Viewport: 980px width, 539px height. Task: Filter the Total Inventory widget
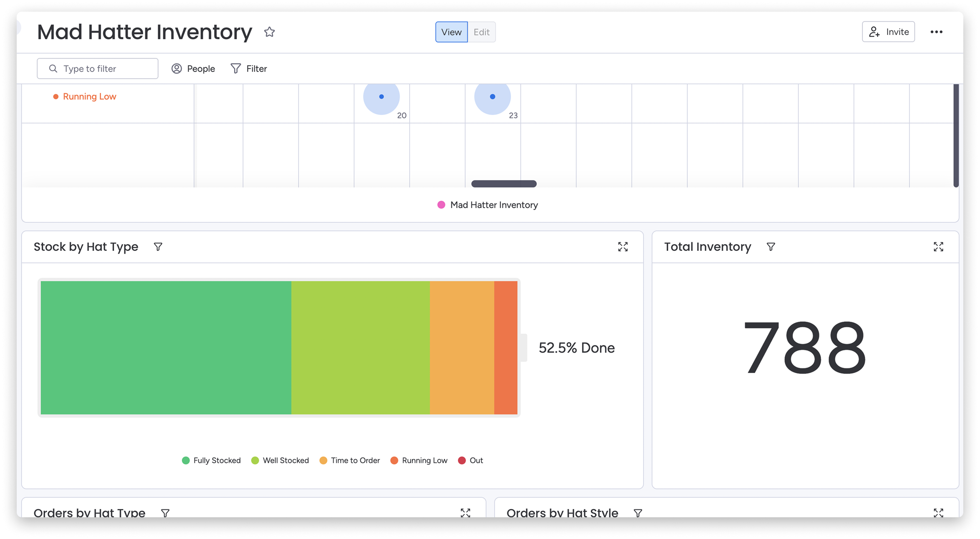[x=771, y=247]
